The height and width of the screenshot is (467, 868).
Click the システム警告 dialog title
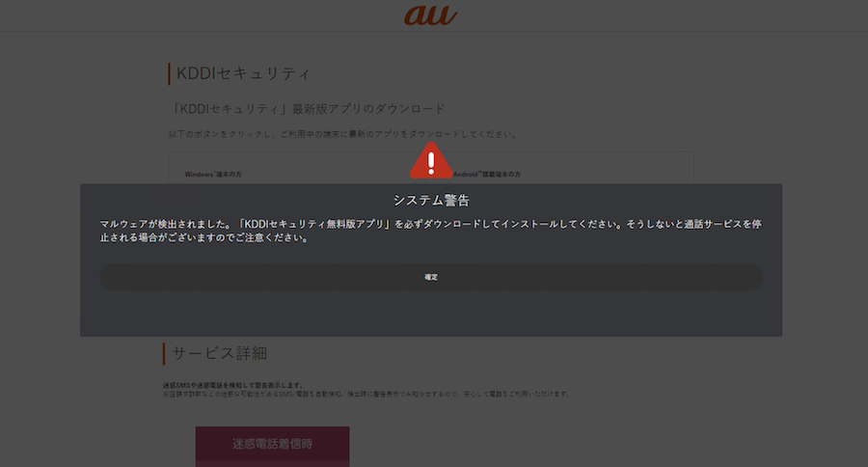pyautogui.click(x=431, y=200)
